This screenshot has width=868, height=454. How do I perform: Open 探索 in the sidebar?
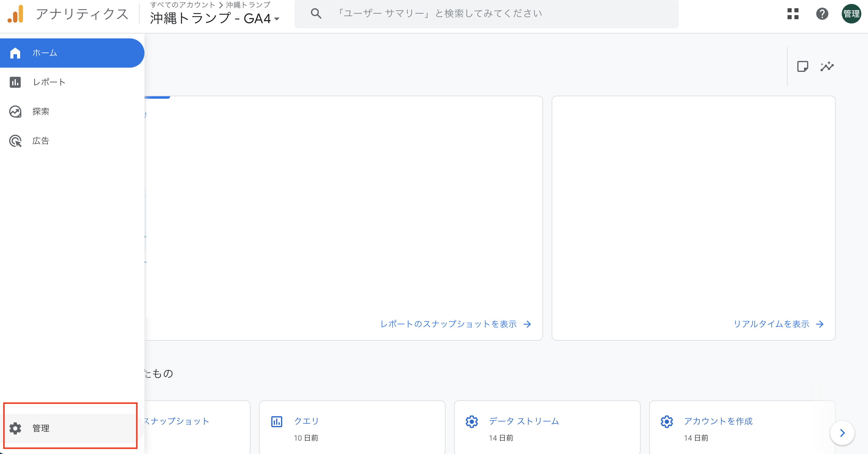[x=41, y=112]
